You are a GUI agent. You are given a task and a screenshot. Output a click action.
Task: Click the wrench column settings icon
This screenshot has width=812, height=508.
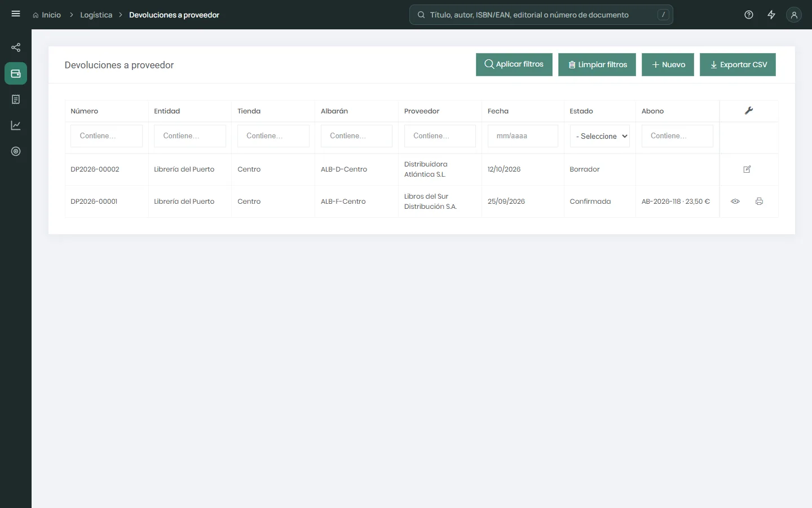pos(749,111)
